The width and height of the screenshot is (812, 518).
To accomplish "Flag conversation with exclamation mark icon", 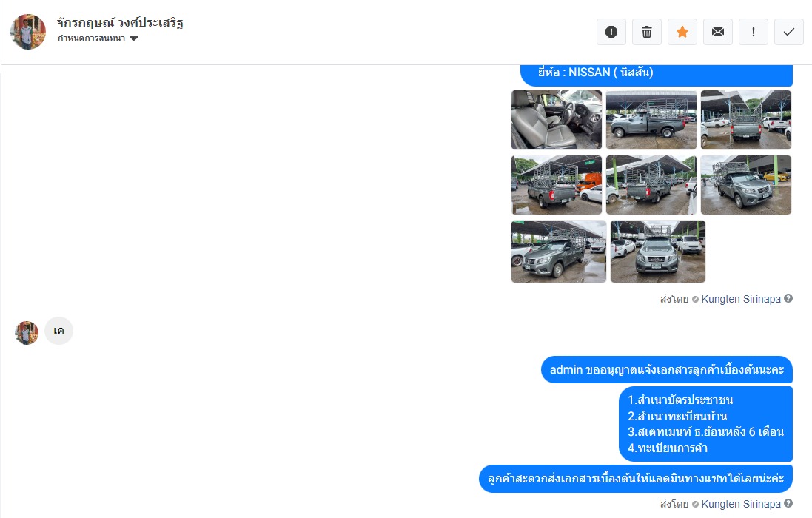I will click(753, 32).
